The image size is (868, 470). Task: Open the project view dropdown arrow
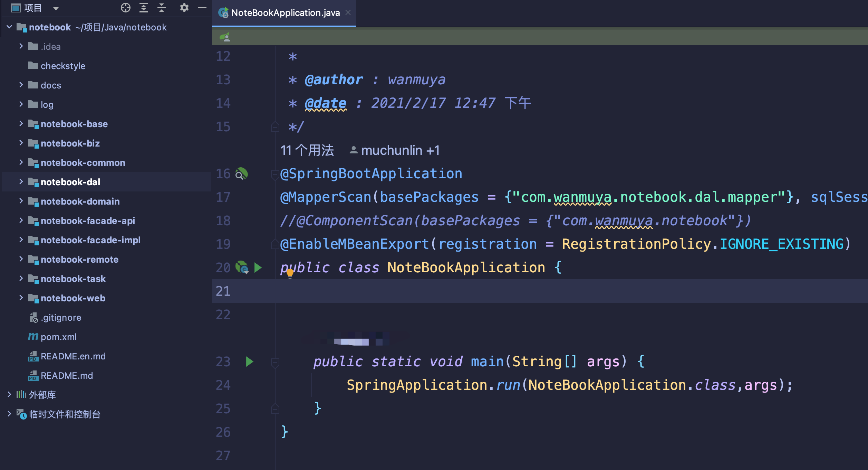(56, 8)
